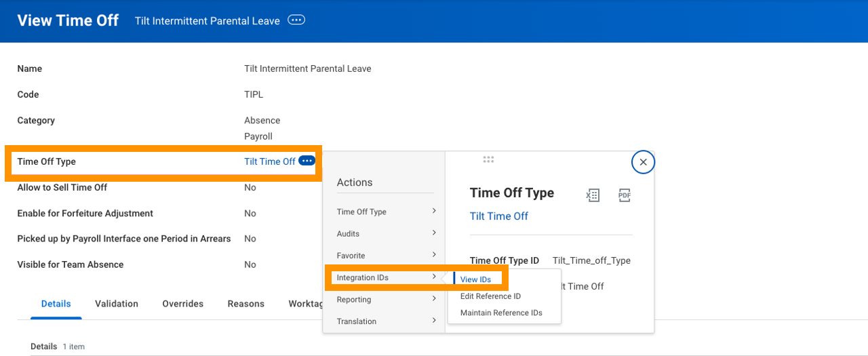Close the related actions popup
The image size is (868, 356).
tap(643, 162)
